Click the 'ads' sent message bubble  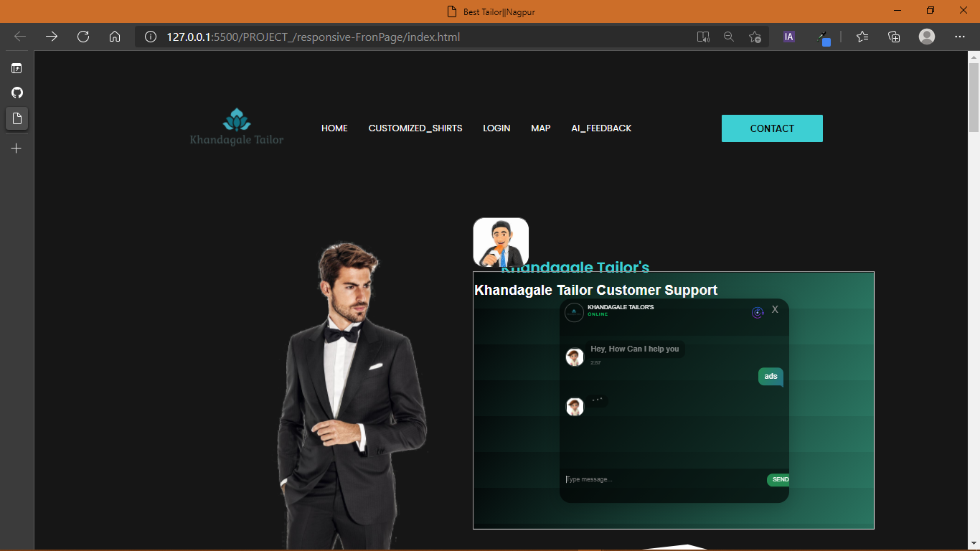click(x=771, y=377)
